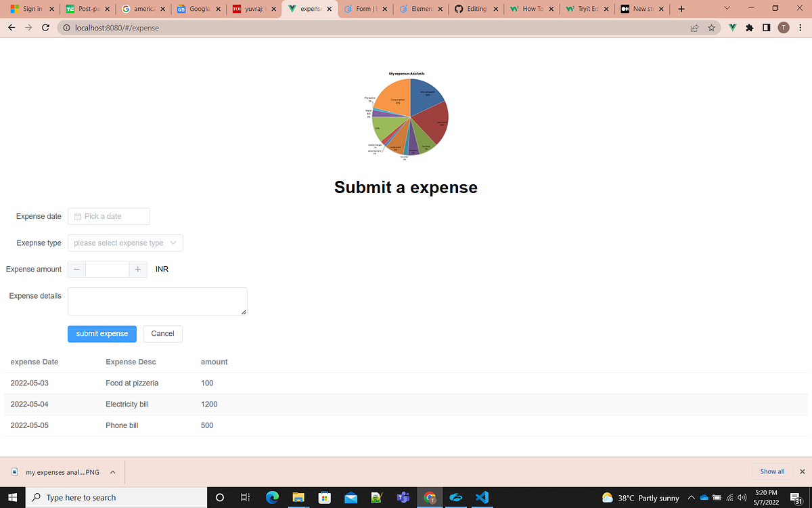The image size is (812, 508).
Task: Click the tab search chevron near the tabs
Action: 727,8
